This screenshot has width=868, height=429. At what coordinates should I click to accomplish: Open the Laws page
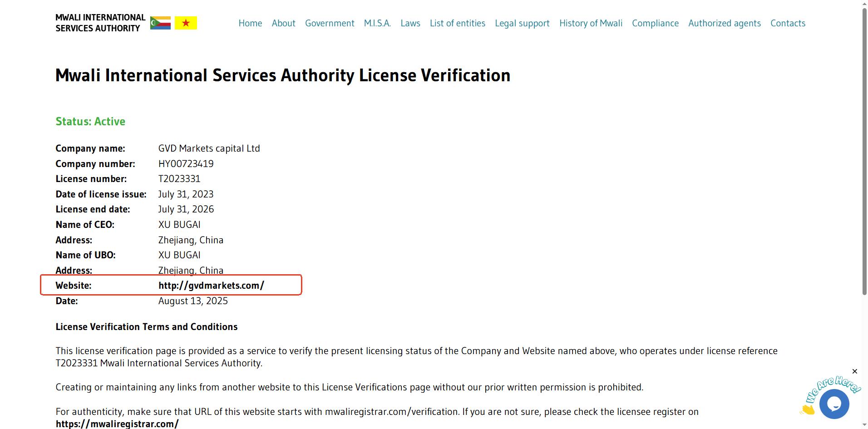pyautogui.click(x=410, y=23)
